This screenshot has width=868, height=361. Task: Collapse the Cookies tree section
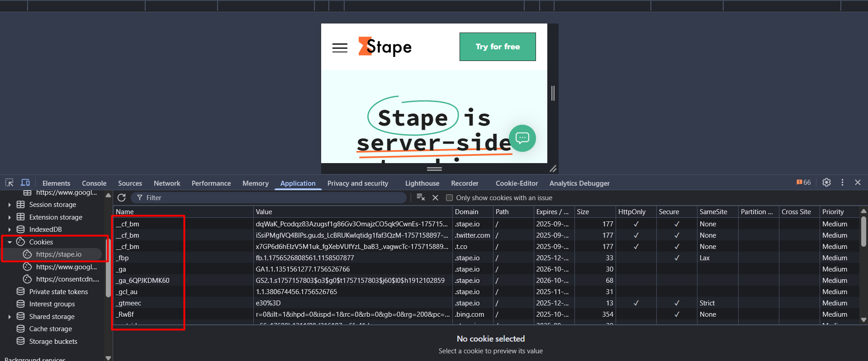coord(9,242)
